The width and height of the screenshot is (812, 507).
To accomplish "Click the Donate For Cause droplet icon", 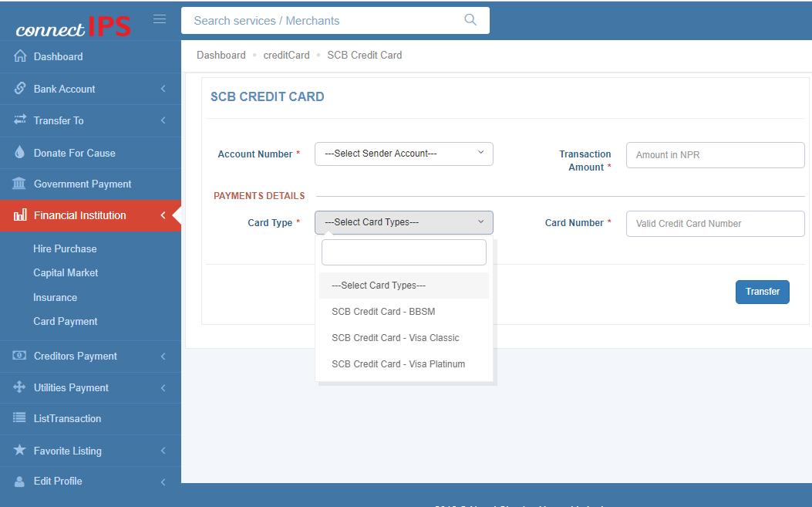I will (x=21, y=153).
